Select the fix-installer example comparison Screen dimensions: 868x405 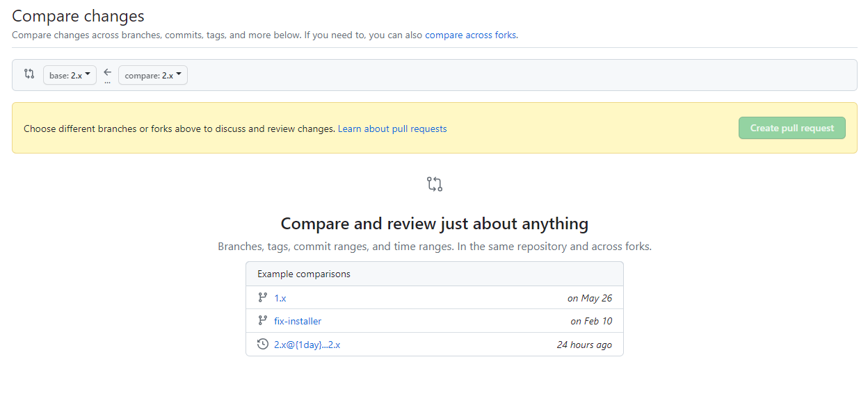298,320
